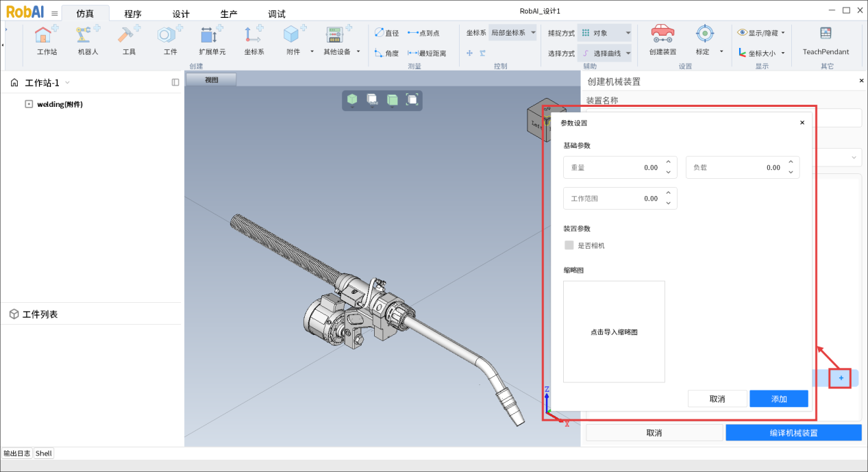The height and width of the screenshot is (472, 868).
Task: Click 添加 in the 参数设置 dialog
Action: (x=779, y=399)
